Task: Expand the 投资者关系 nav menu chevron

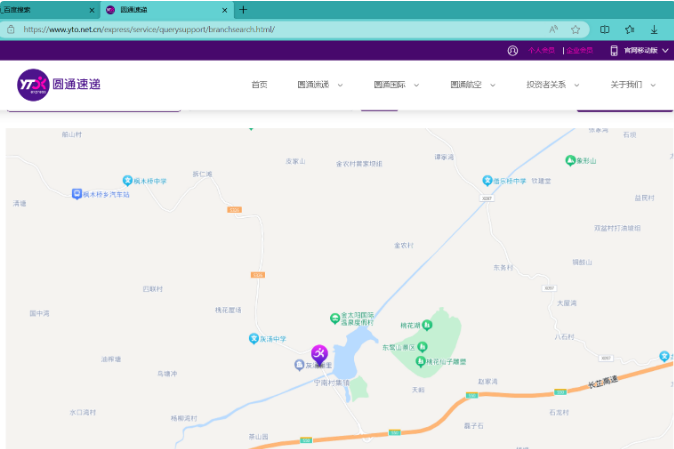Action: coord(576,85)
